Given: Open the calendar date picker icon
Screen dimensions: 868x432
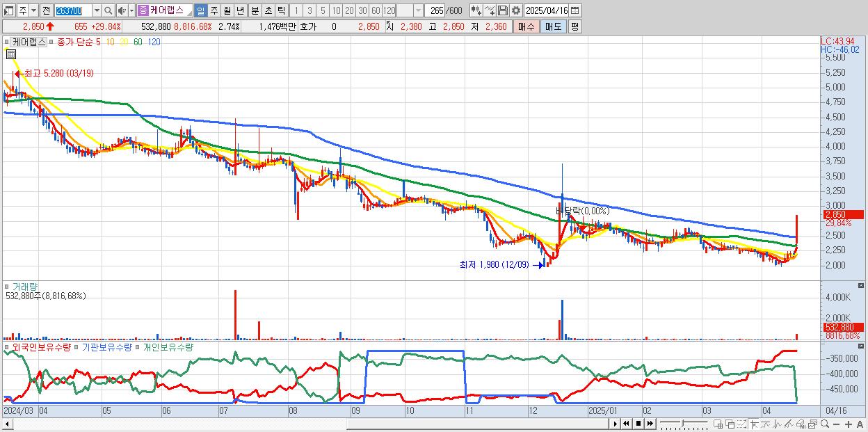Looking at the screenshot, I should (x=575, y=10).
